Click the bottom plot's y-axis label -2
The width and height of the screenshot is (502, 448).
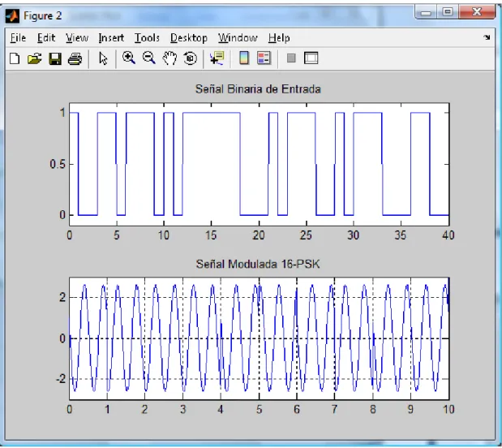61,379
